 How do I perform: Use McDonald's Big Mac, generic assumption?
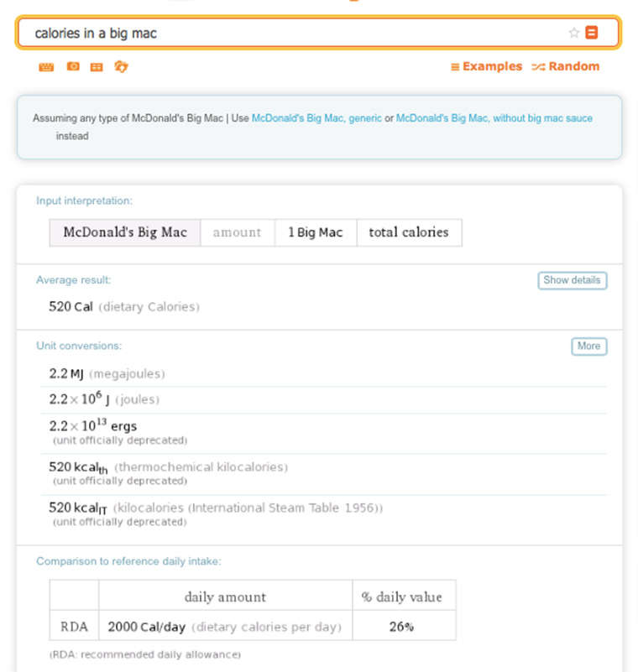pyautogui.click(x=316, y=118)
